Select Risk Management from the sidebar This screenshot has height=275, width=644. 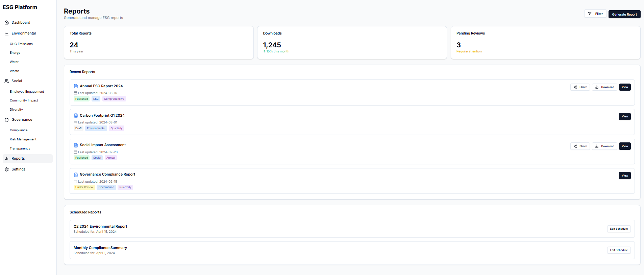23,139
